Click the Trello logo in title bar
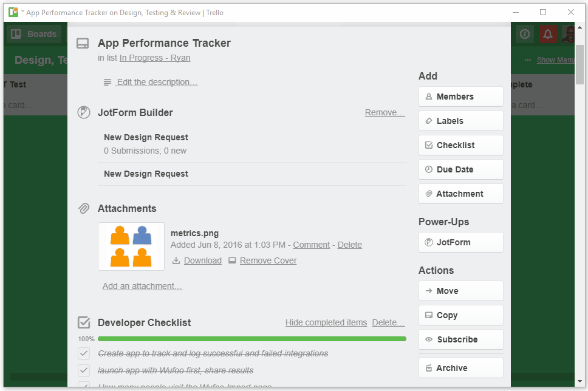588x391 pixels. [x=13, y=12]
